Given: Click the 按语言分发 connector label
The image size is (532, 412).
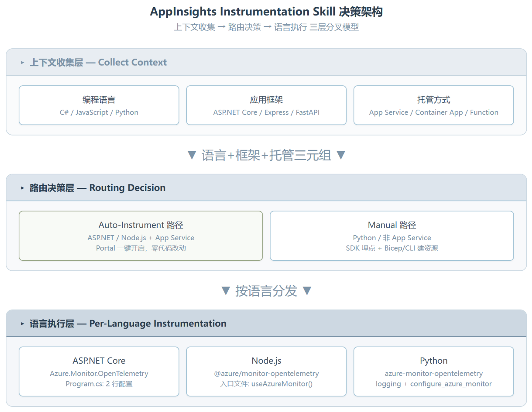Looking at the screenshot, I should tap(266, 291).
